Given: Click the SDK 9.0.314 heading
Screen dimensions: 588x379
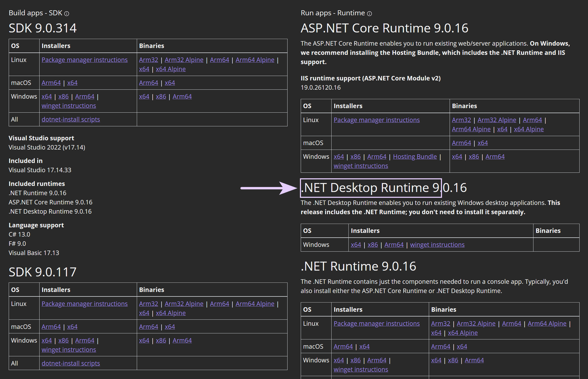Looking at the screenshot, I should [x=43, y=28].
